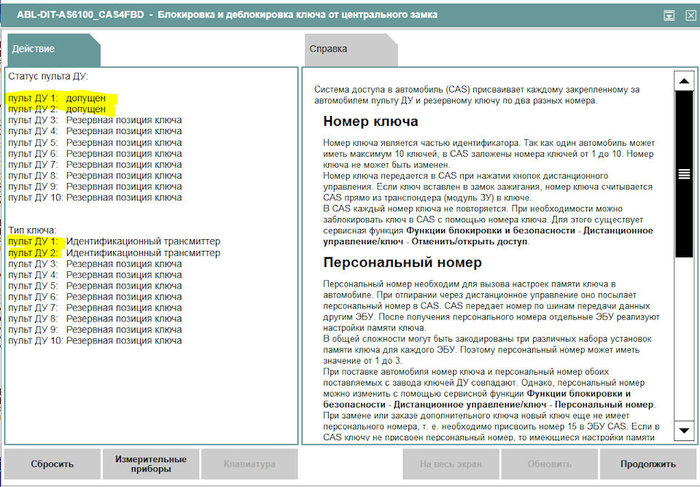Click the Обновить button

click(x=550, y=464)
